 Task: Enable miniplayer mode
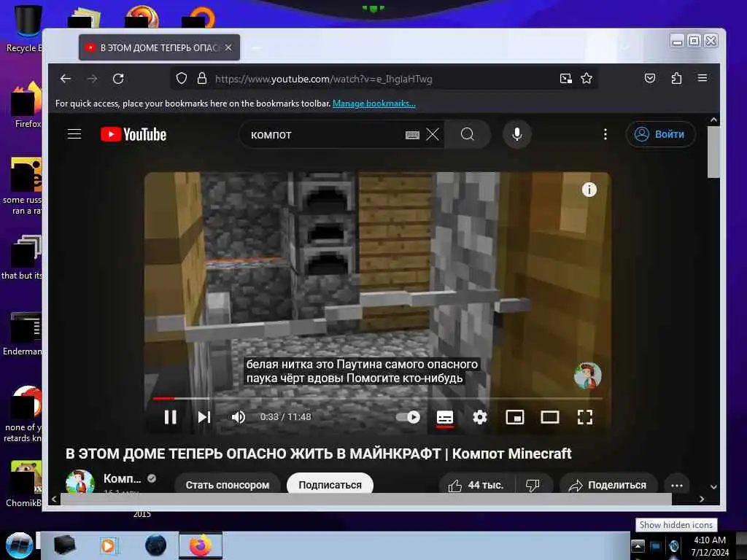tap(515, 418)
